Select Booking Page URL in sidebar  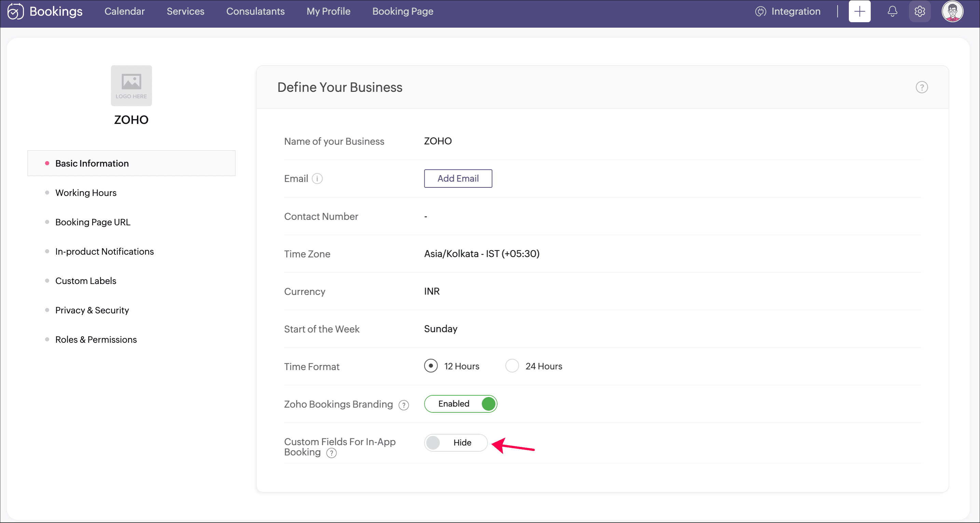pos(93,222)
